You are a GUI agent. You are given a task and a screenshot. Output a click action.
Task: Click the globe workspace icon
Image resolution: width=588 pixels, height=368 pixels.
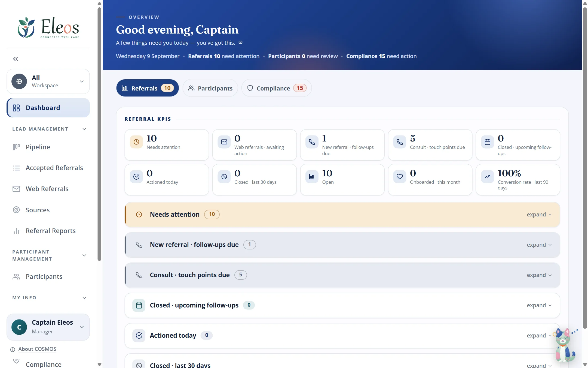point(19,81)
